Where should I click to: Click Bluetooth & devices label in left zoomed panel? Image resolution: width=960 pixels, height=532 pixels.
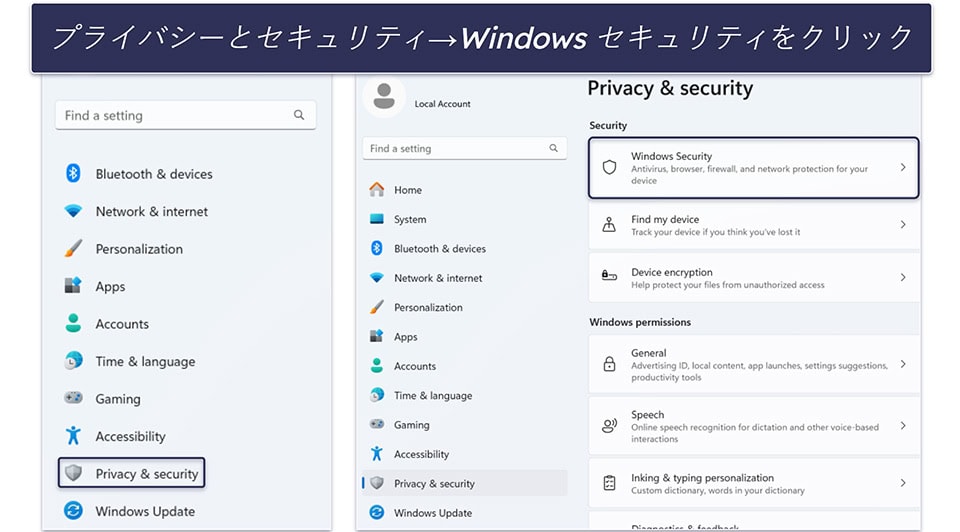[154, 174]
